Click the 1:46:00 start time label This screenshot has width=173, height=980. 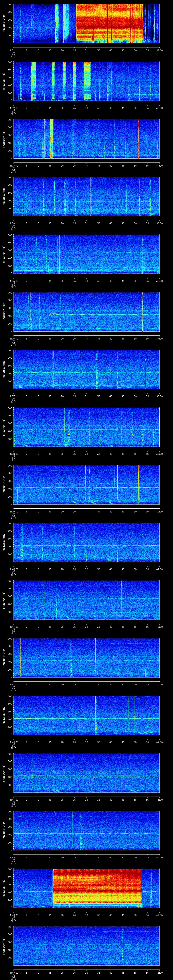tap(14, 915)
